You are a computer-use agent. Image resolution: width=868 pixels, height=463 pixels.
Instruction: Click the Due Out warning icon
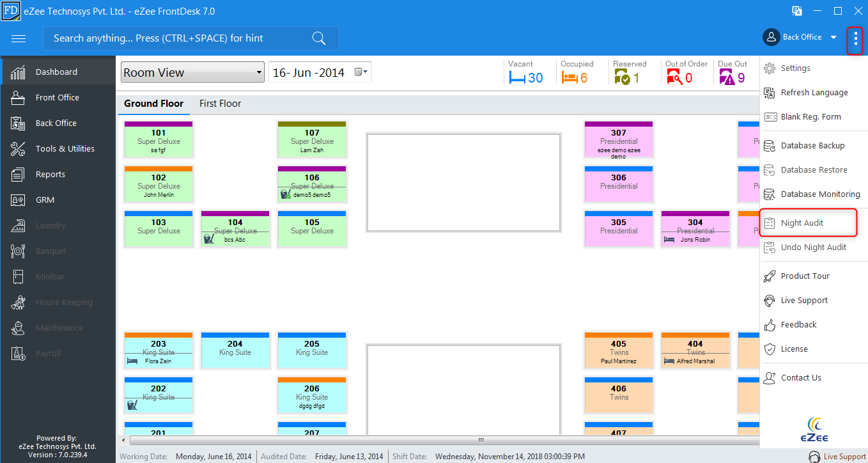(727, 78)
